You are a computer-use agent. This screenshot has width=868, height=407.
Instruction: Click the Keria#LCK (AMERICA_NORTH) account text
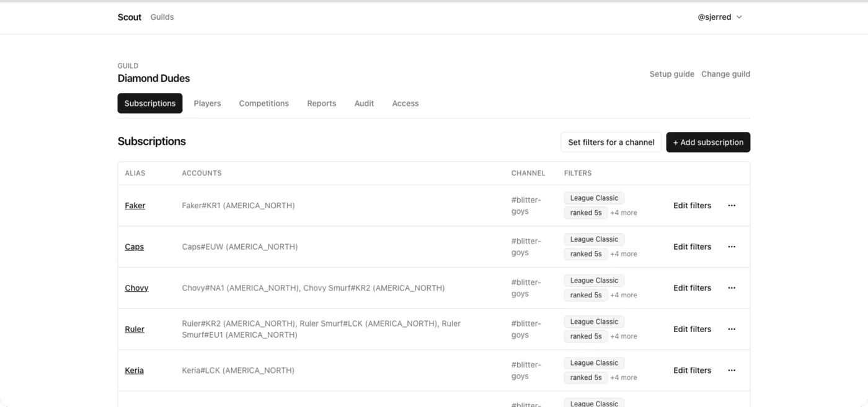click(x=238, y=370)
